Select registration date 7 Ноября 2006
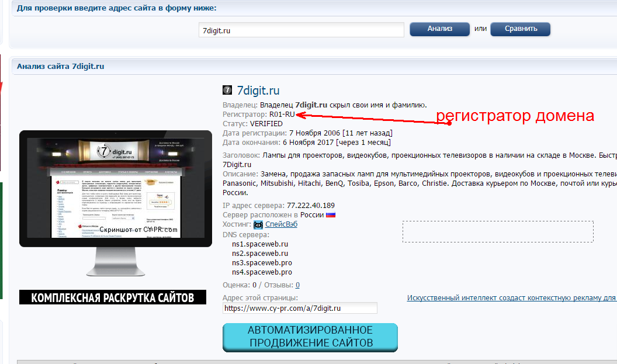 [314, 133]
